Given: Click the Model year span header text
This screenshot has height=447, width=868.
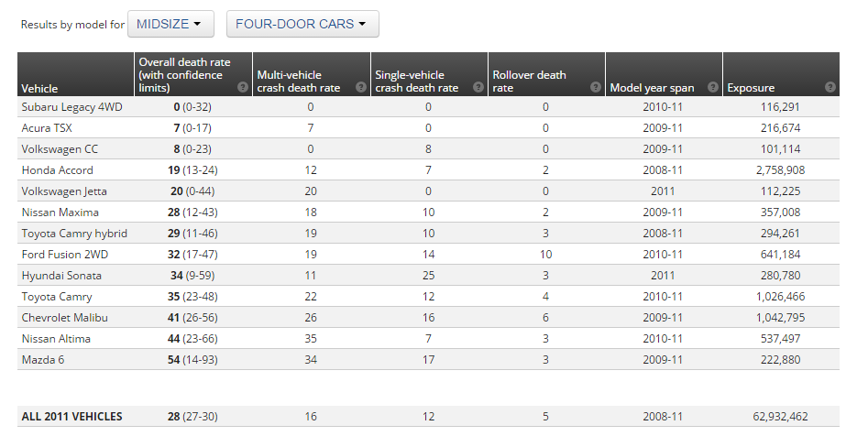Looking at the screenshot, I should pos(652,89).
